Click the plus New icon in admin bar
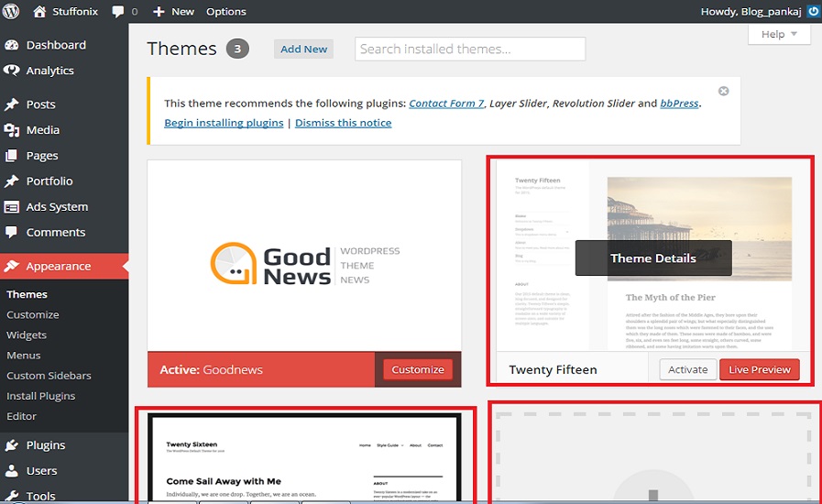The height and width of the screenshot is (504, 822). click(159, 12)
